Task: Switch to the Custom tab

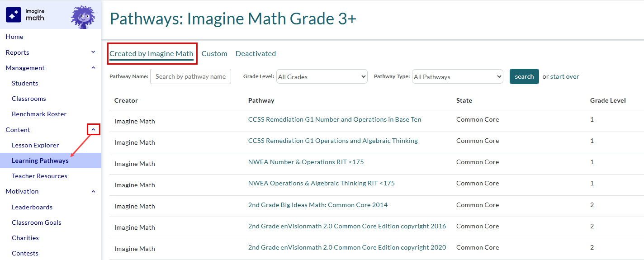Action: pos(214,53)
